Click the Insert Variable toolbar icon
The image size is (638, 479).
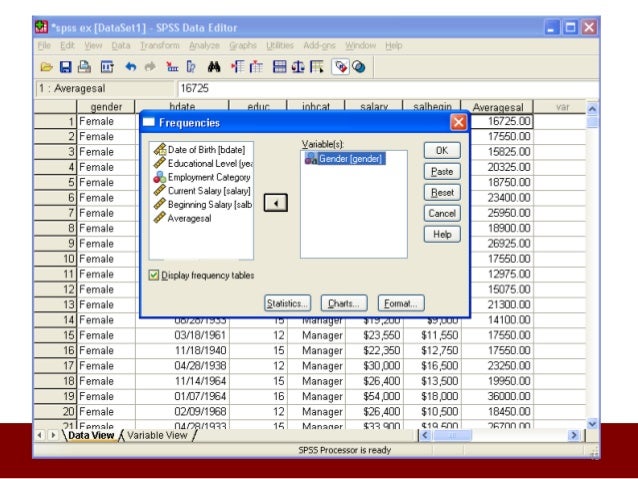coord(256,67)
